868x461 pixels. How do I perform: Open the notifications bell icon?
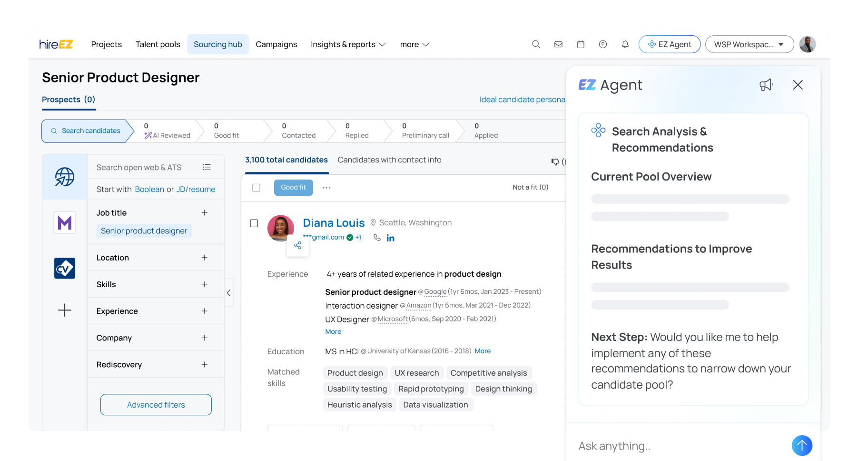click(x=625, y=44)
